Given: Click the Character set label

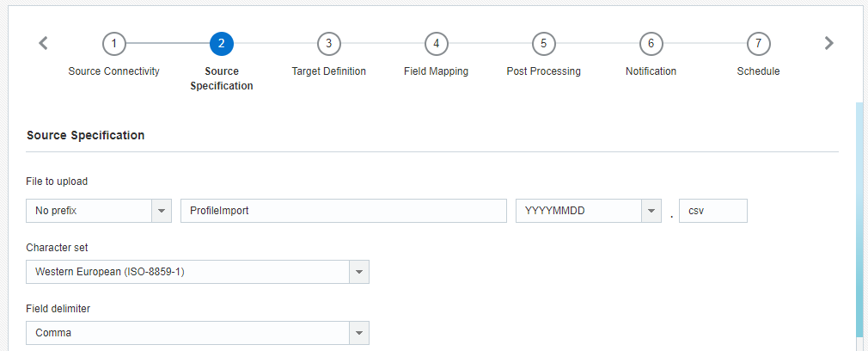Looking at the screenshot, I should pos(57,248).
